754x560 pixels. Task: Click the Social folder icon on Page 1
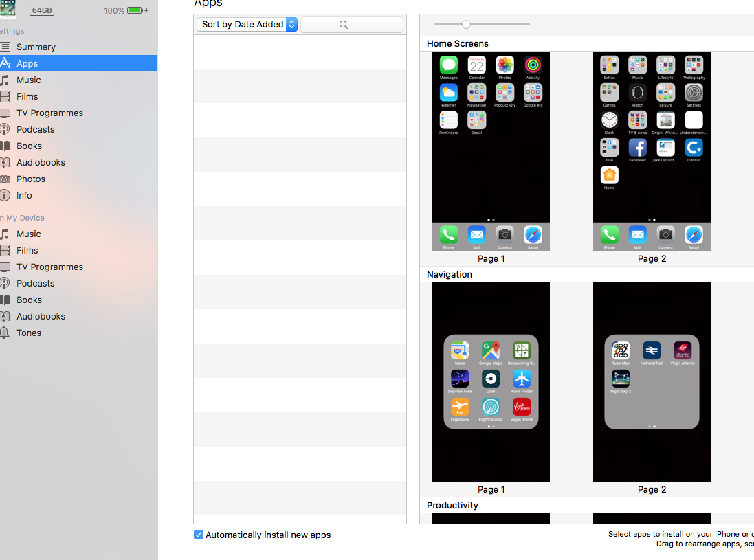click(x=476, y=120)
